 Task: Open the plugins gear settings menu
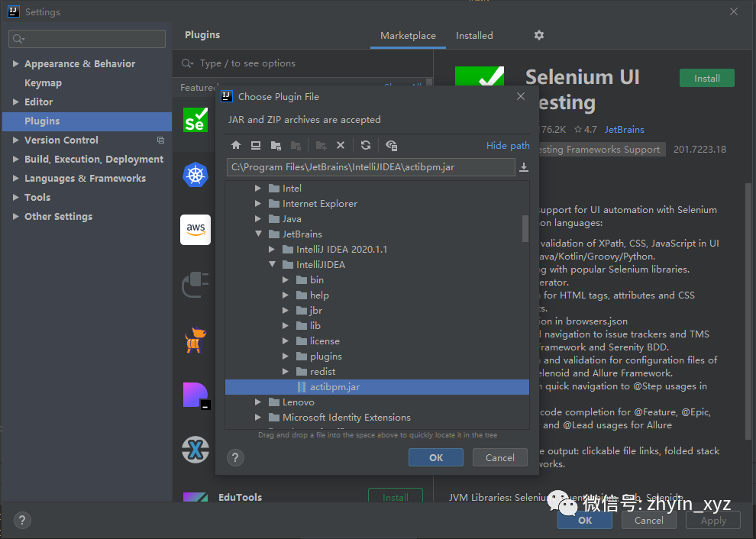[x=539, y=35]
